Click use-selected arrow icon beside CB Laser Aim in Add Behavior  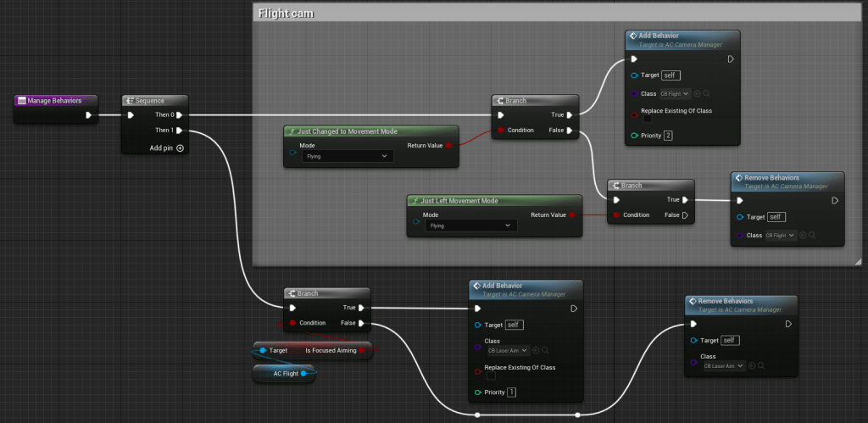537,350
